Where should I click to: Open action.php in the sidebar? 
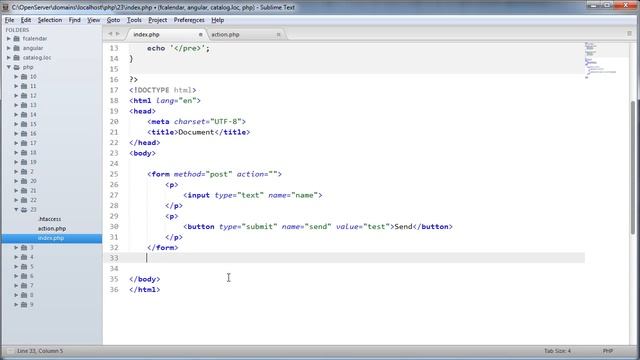tap(52, 229)
